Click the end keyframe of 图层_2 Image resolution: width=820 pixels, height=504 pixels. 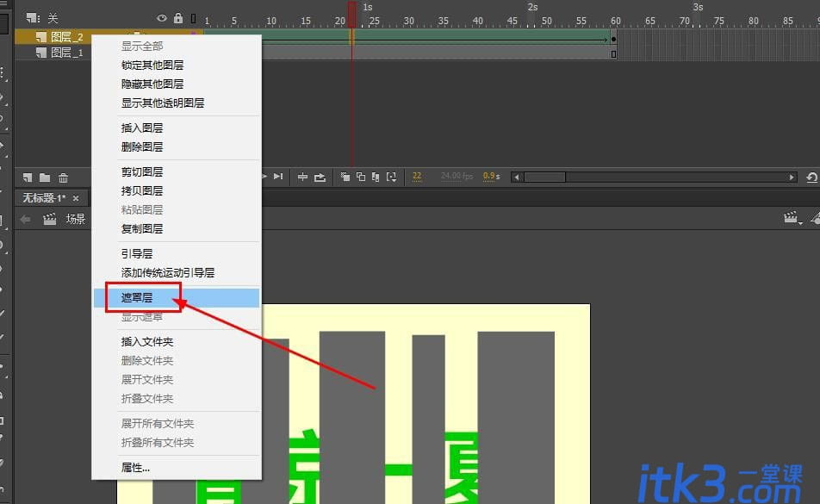(614, 39)
